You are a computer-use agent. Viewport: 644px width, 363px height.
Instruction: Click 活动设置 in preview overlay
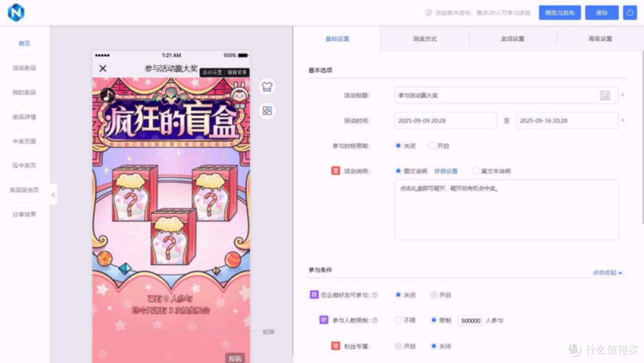212,72
